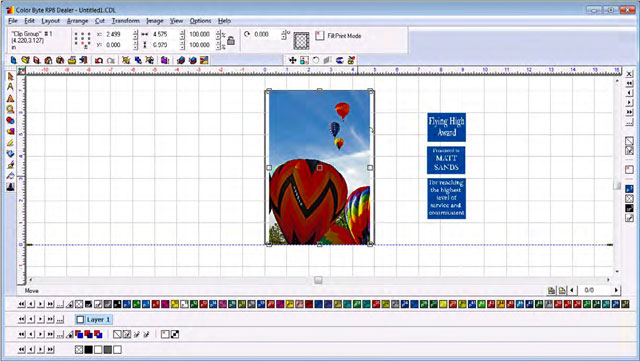This screenshot has width=640, height=361.
Task: Click the width value spinner arrows
Action: [182, 34]
